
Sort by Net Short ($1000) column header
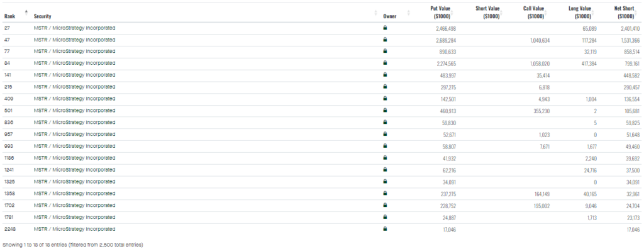pyautogui.click(x=626, y=13)
